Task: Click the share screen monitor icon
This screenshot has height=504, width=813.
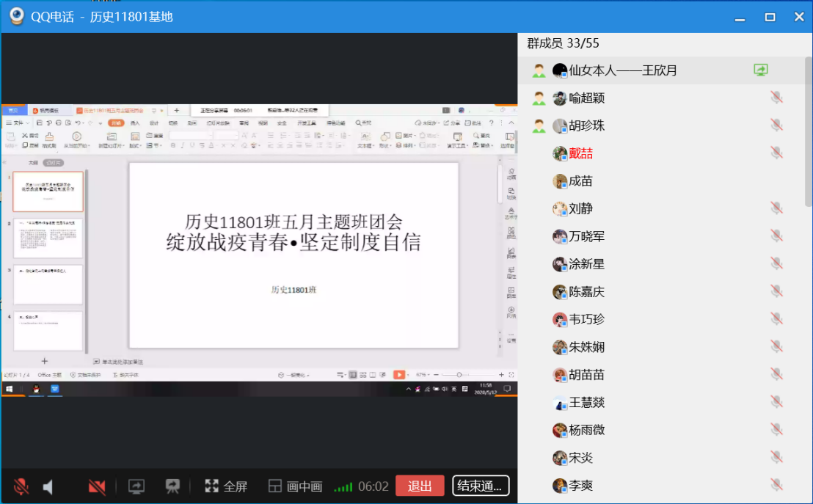Action: (x=136, y=486)
